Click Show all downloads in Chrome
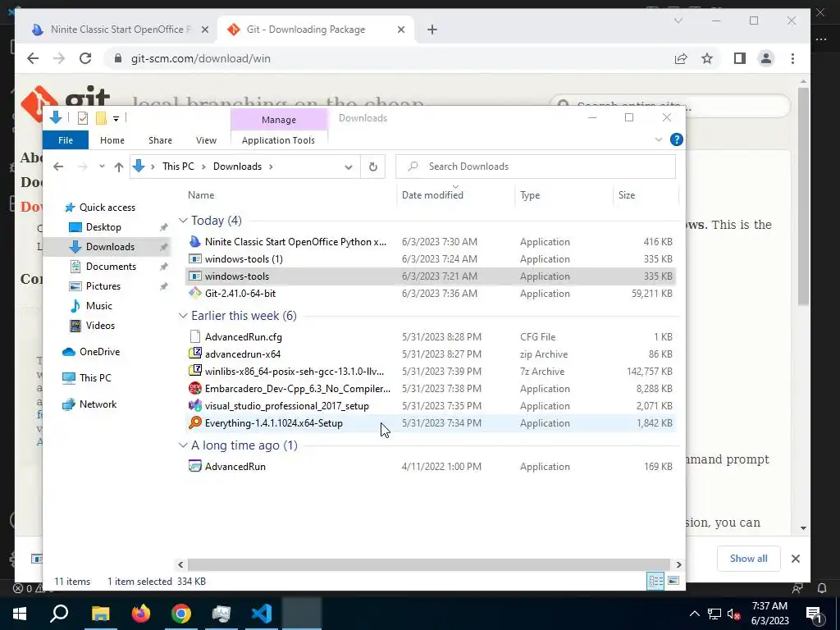 [x=748, y=558]
